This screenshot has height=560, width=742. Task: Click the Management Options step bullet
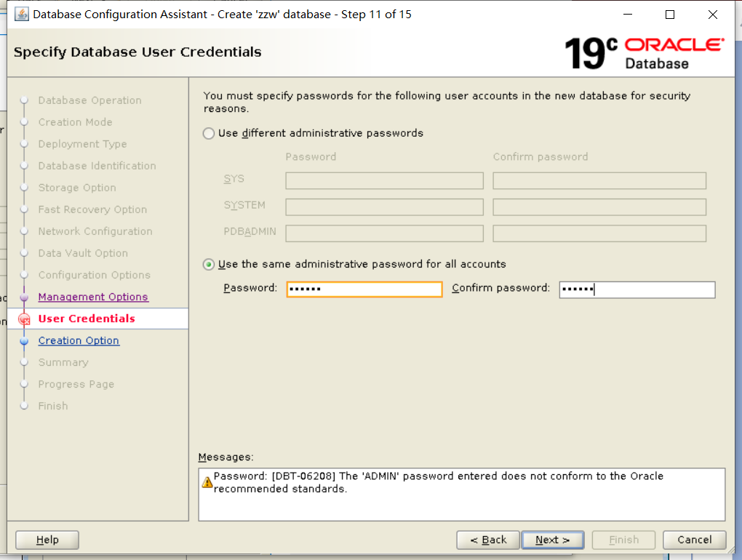[x=24, y=297]
